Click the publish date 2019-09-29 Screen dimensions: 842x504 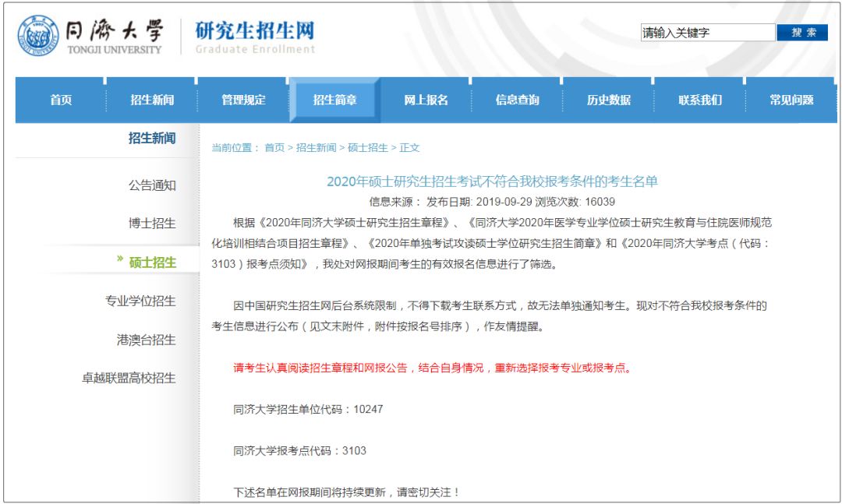(x=504, y=202)
